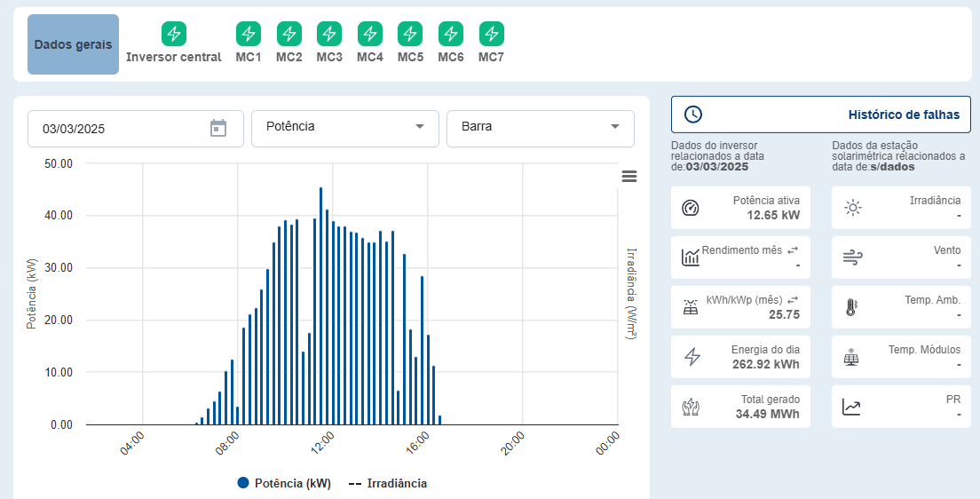
Task: Swap kWh/kWp (mês) period arrows
Action: coord(793,300)
